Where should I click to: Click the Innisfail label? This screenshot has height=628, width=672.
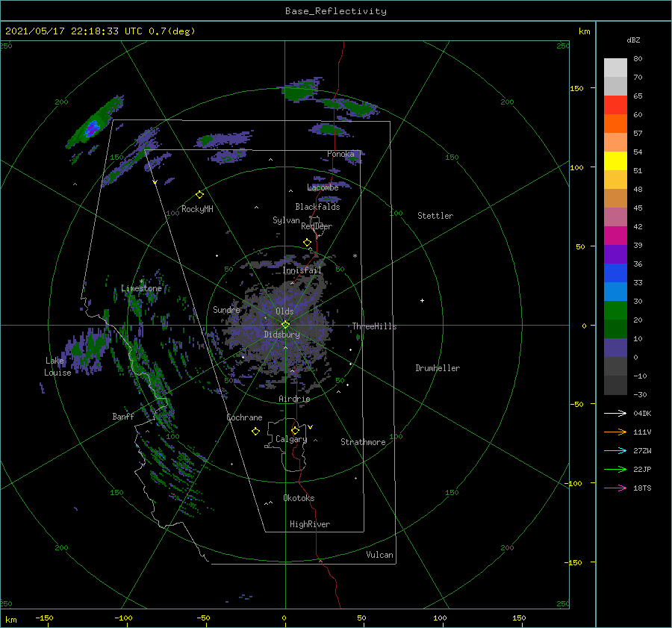point(302,270)
